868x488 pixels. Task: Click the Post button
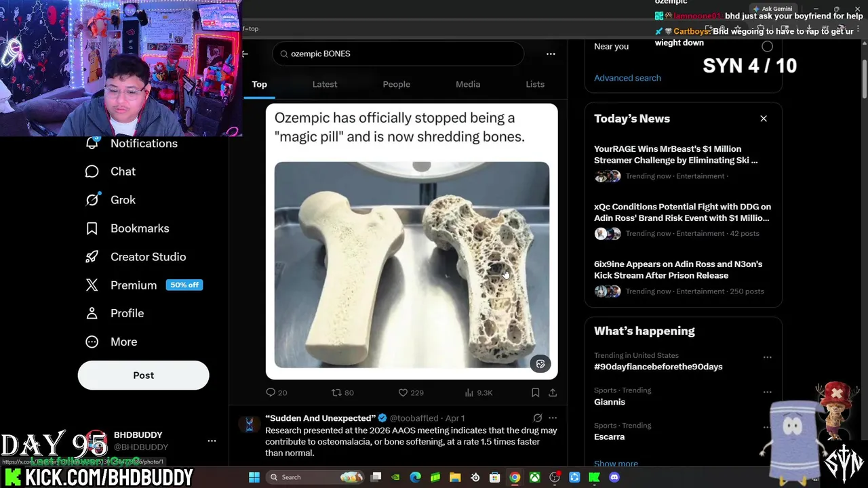coord(143,375)
